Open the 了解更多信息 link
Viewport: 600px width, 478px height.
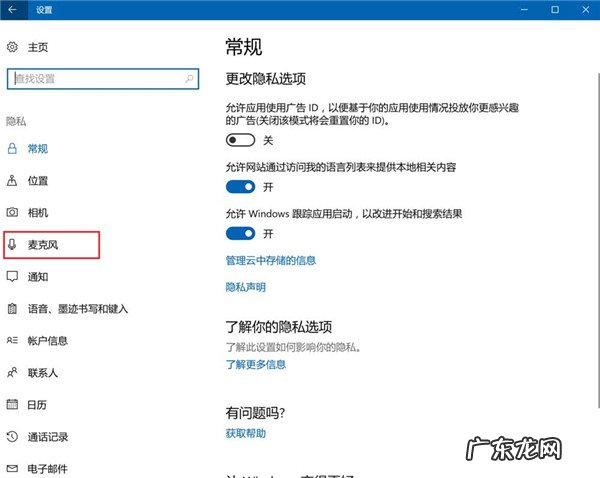pyautogui.click(x=256, y=364)
